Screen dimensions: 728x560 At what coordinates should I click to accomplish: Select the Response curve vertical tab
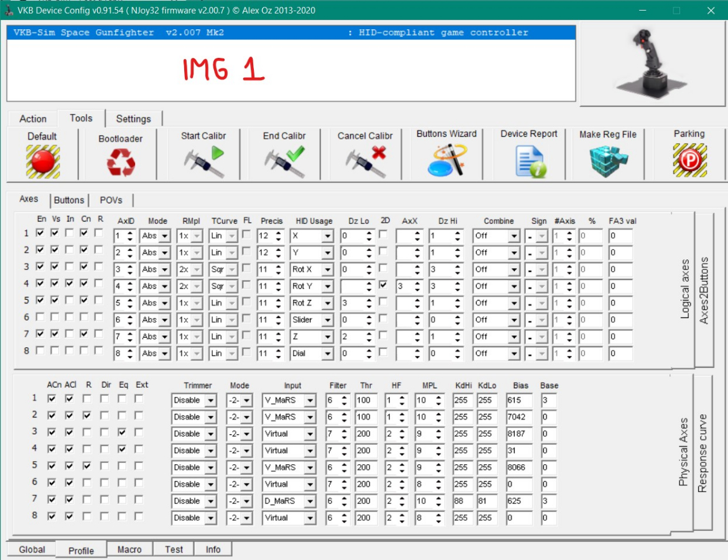[702, 453]
